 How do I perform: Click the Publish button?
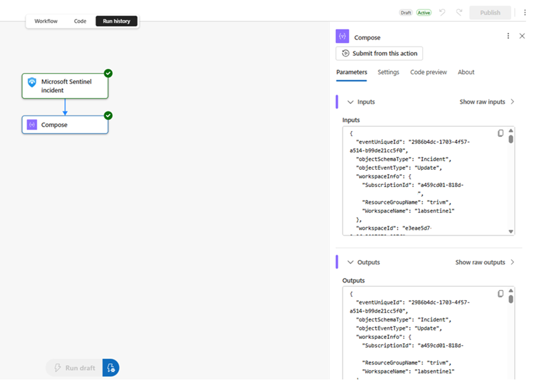(x=490, y=12)
